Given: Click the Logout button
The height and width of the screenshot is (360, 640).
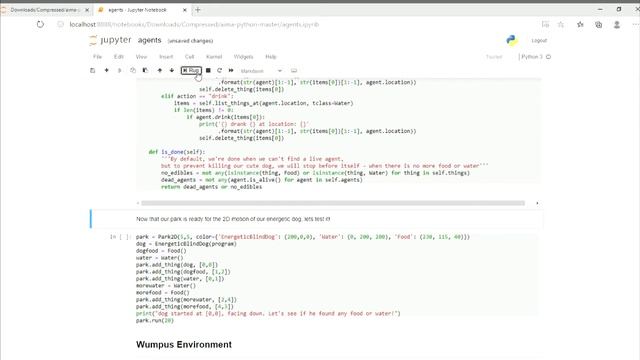Looking at the screenshot, I should [x=539, y=40].
